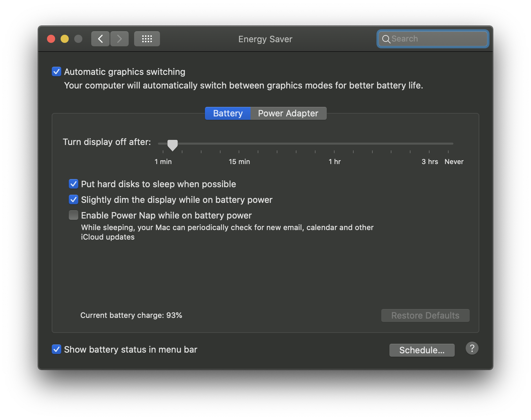This screenshot has height=420, width=531.
Task: Select the Battery tab
Action: click(x=228, y=113)
